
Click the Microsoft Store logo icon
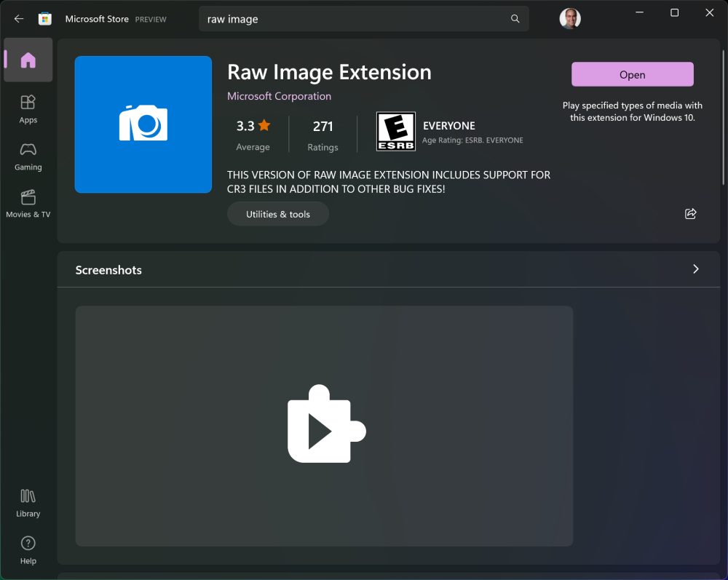(x=45, y=19)
